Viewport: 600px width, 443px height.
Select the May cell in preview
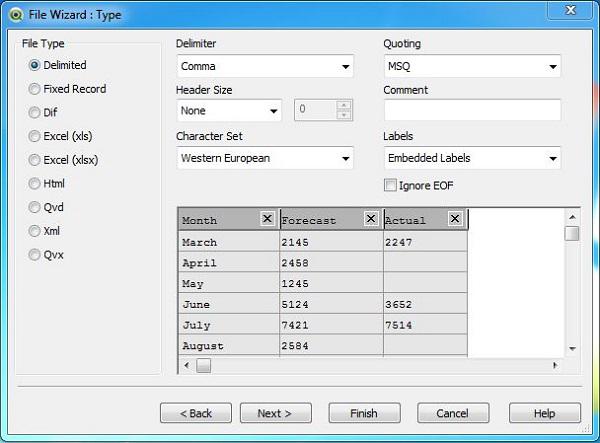click(229, 283)
